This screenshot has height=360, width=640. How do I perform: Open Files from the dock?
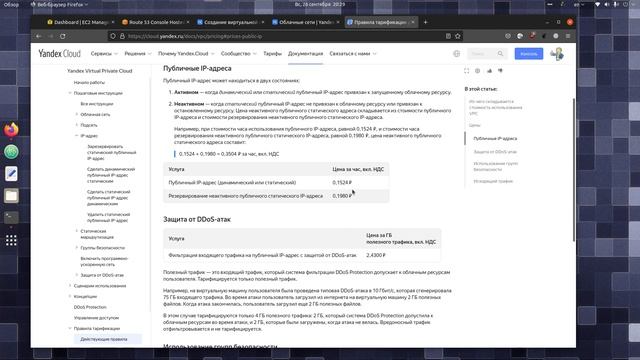tap(11, 196)
